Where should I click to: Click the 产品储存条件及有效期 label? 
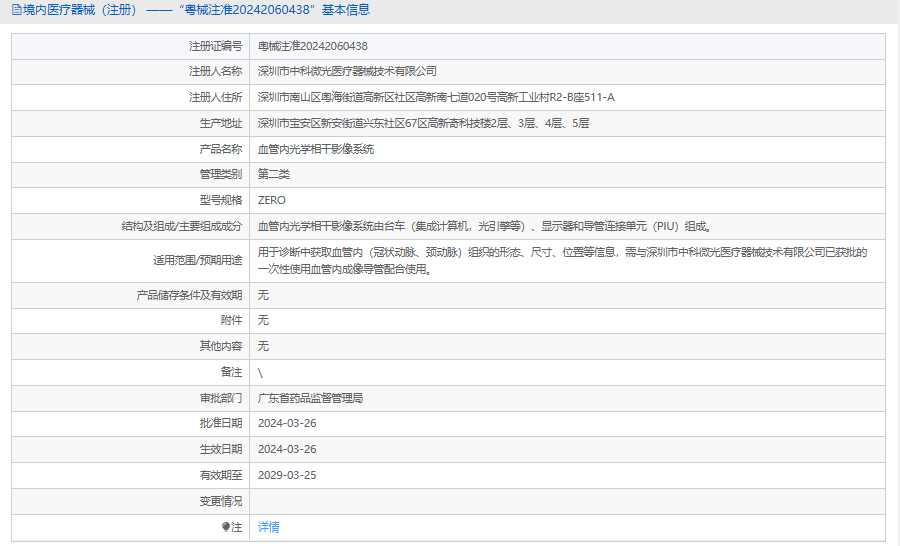(189, 295)
